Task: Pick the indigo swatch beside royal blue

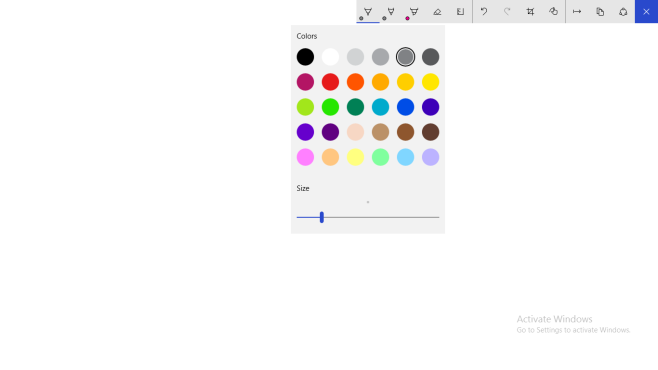Action: [x=431, y=107]
